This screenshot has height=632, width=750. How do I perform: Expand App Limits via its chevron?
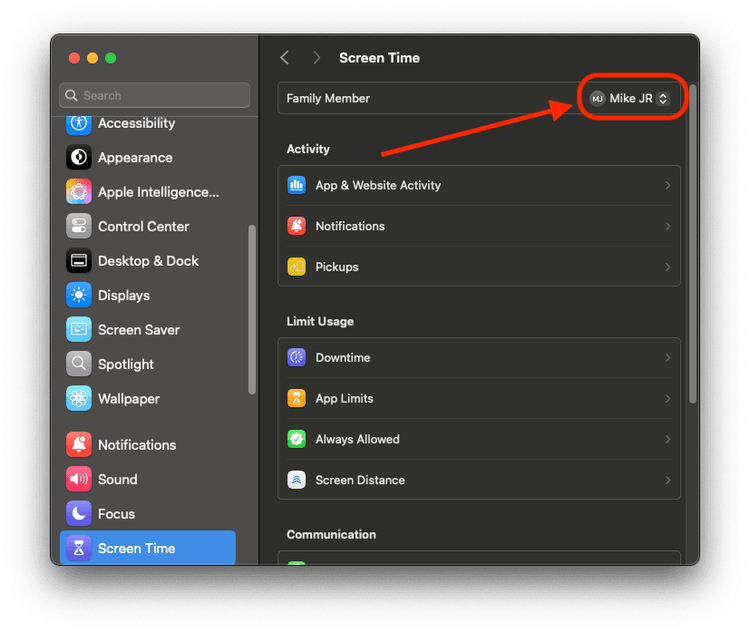[x=668, y=398]
